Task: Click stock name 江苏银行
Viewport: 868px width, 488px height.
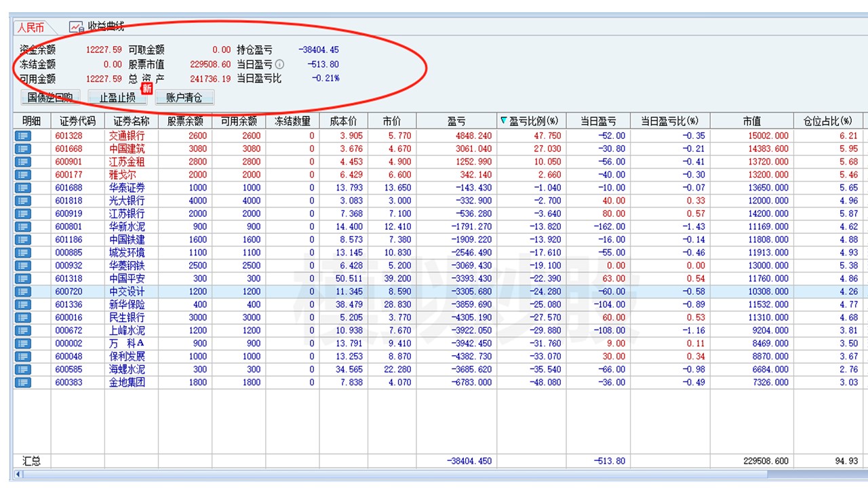Action: pyautogui.click(x=127, y=213)
